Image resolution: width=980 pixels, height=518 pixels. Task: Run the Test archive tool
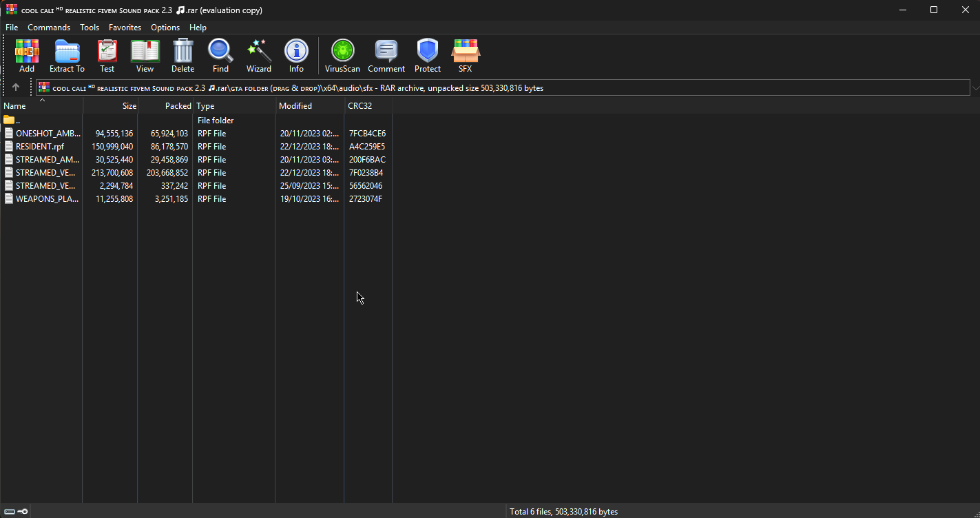point(107,56)
